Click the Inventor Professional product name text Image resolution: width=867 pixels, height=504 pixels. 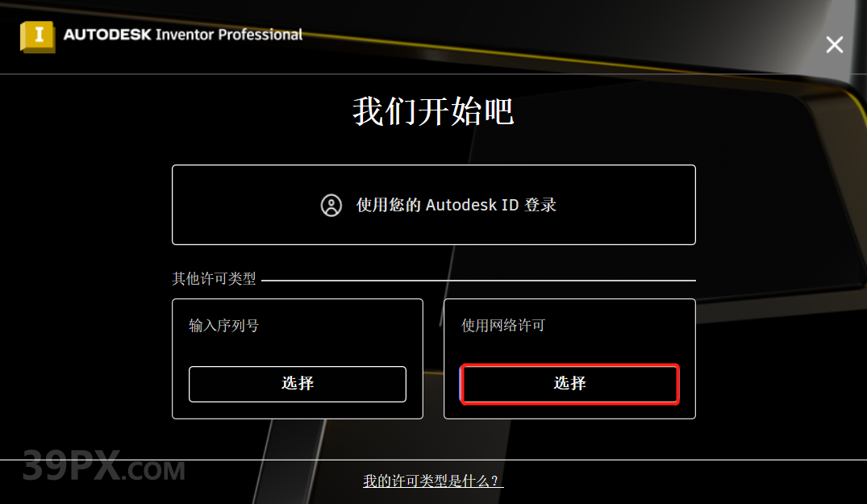coord(229,35)
